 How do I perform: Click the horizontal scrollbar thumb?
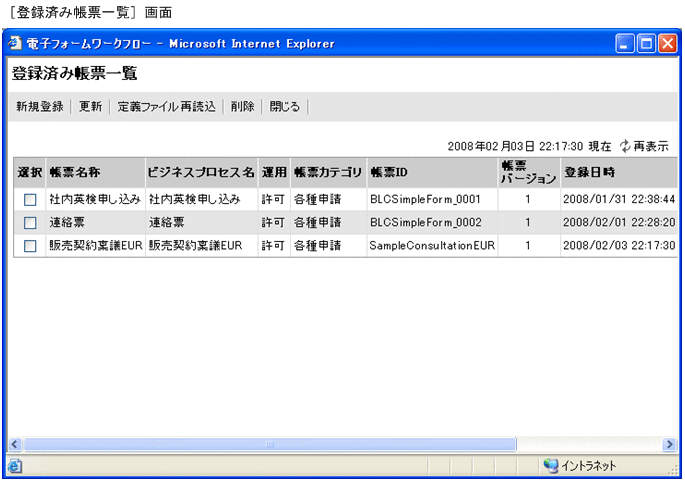tap(270, 445)
